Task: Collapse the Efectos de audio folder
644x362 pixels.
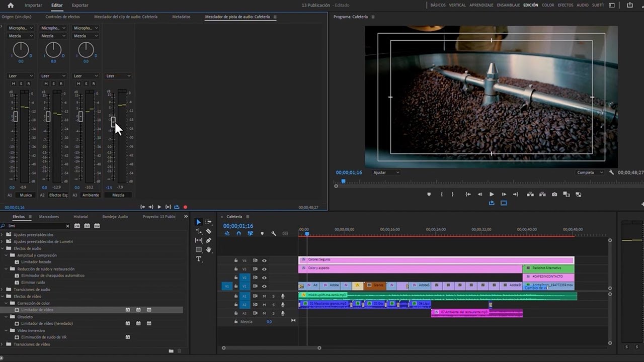Action: point(3,248)
